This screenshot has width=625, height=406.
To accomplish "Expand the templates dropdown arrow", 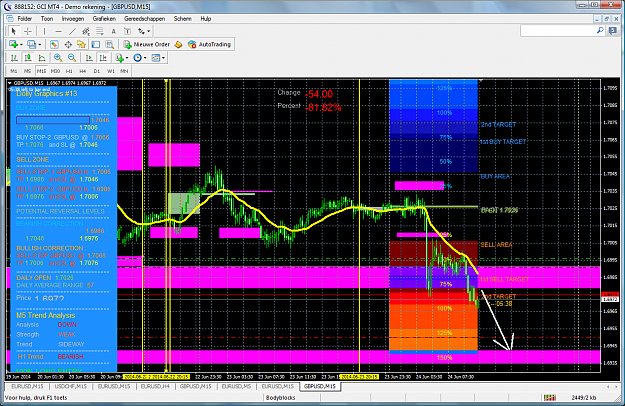I will [163, 58].
